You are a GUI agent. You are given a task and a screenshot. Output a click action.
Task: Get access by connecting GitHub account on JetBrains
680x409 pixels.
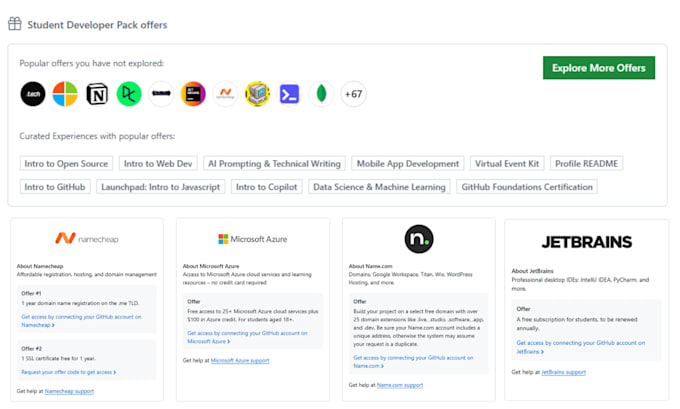[x=581, y=347]
